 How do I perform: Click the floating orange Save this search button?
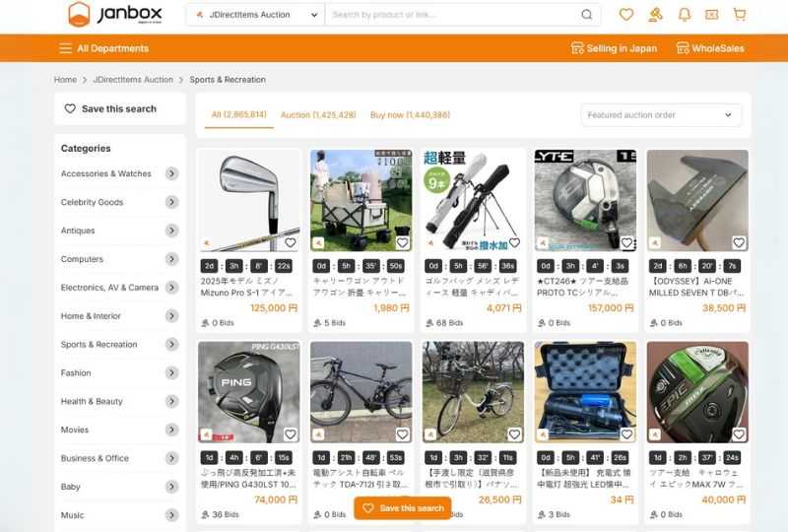tap(403, 508)
